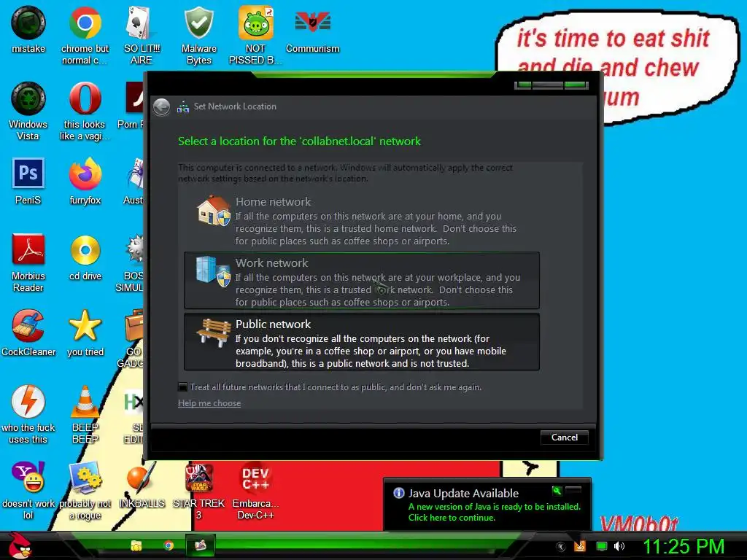Click the Home network house icon

pos(214,210)
